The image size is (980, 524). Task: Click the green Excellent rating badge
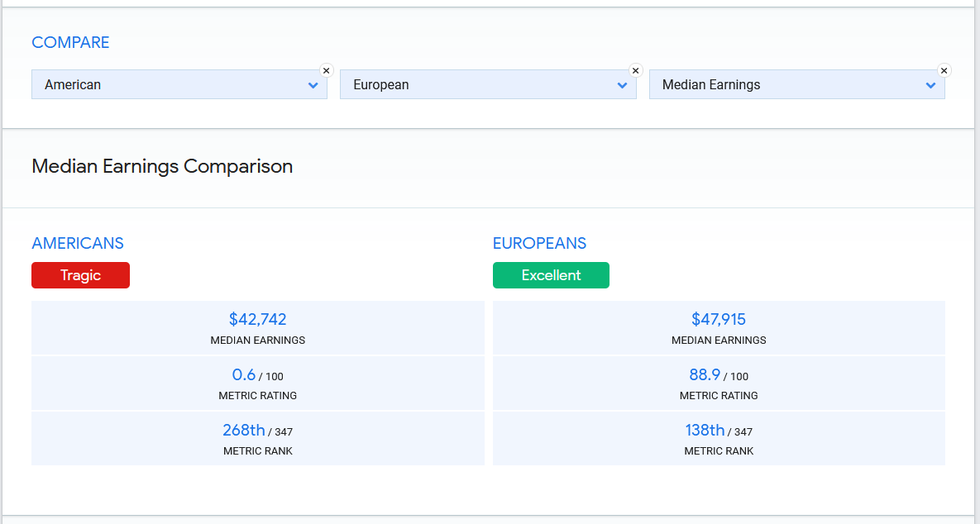point(551,275)
